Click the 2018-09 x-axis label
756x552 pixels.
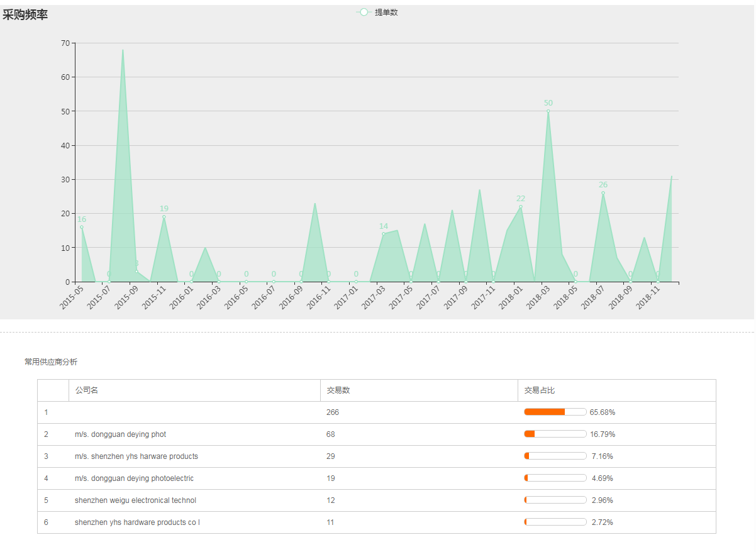click(x=621, y=297)
